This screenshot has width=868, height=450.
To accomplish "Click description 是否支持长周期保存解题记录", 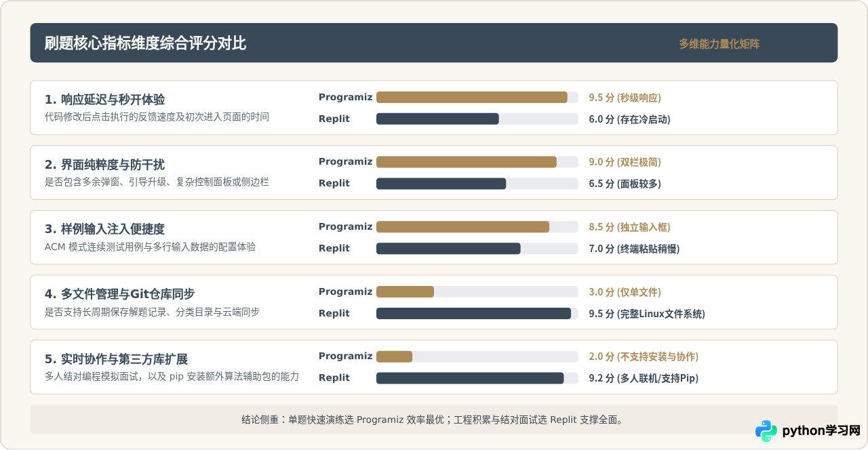I will [x=152, y=312].
